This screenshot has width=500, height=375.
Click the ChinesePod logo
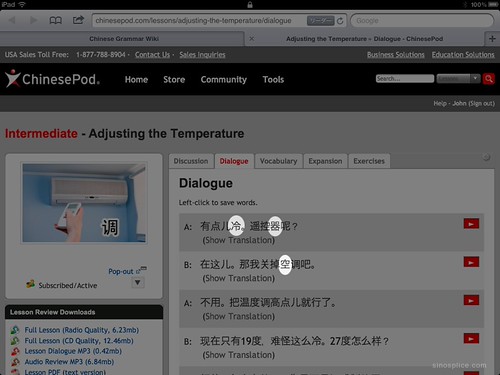[52, 79]
